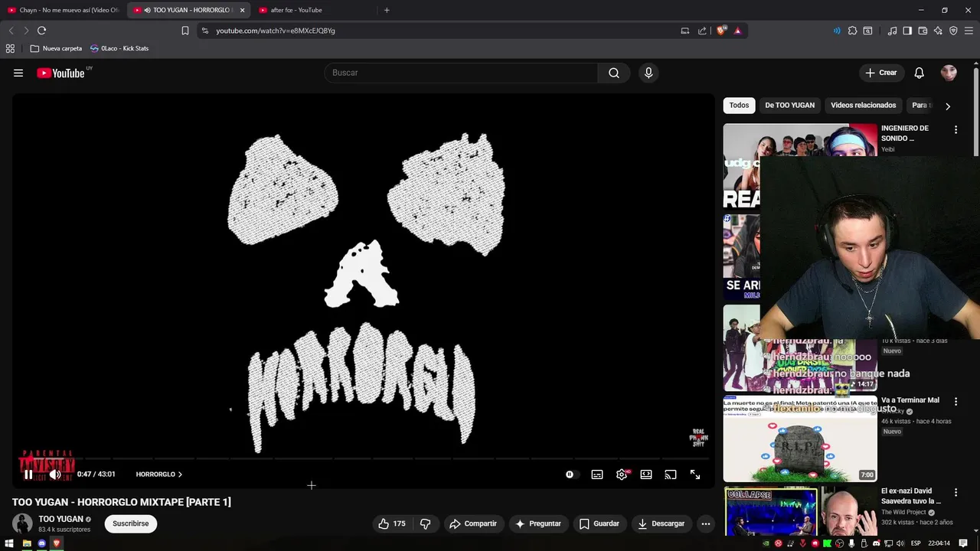This screenshot has height=551, width=980.
Task: Toggle the browser sidebar panel
Action: pos(907,31)
